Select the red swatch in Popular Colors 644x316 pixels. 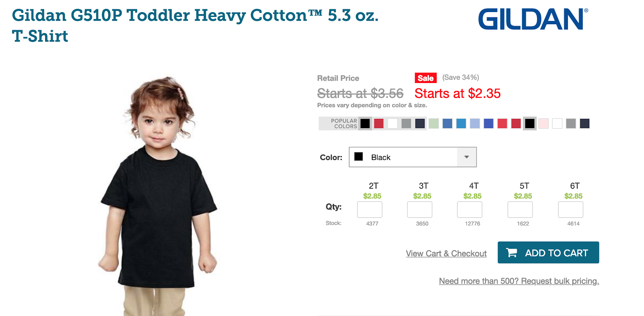tap(379, 123)
